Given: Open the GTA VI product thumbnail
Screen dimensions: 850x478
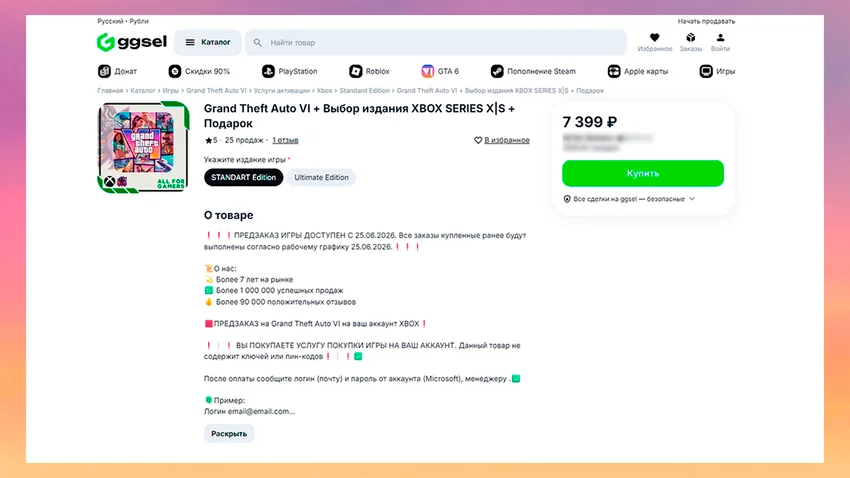Looking at the screenshot, I should coord(143,147).
